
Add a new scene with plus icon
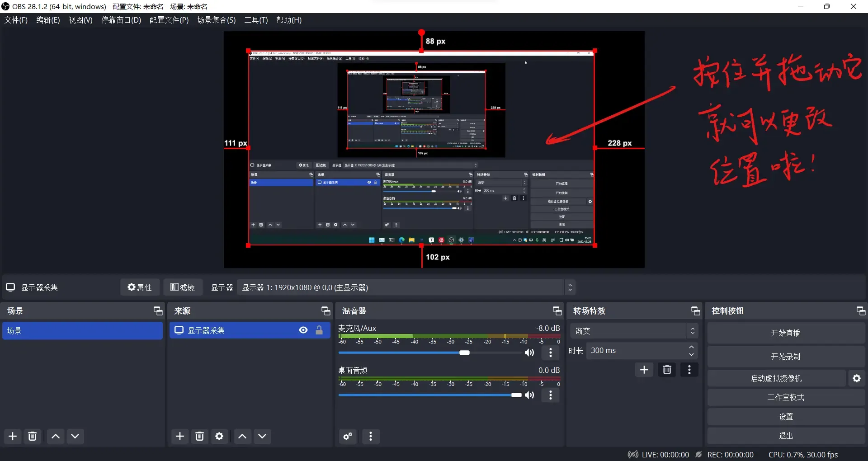click(x=13, y=436)
